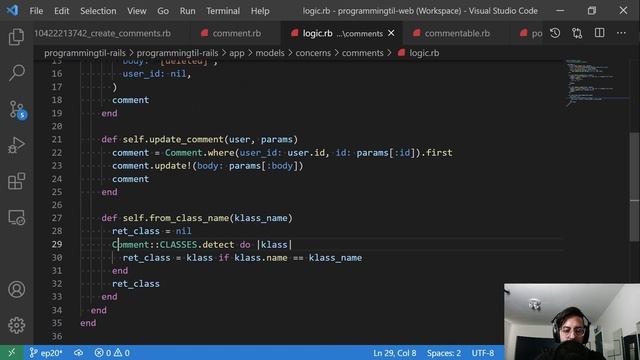Click 'detect' method on line 29
This screenshot has height=360, width=640.
pyautogui.click(x=218, y=244)
